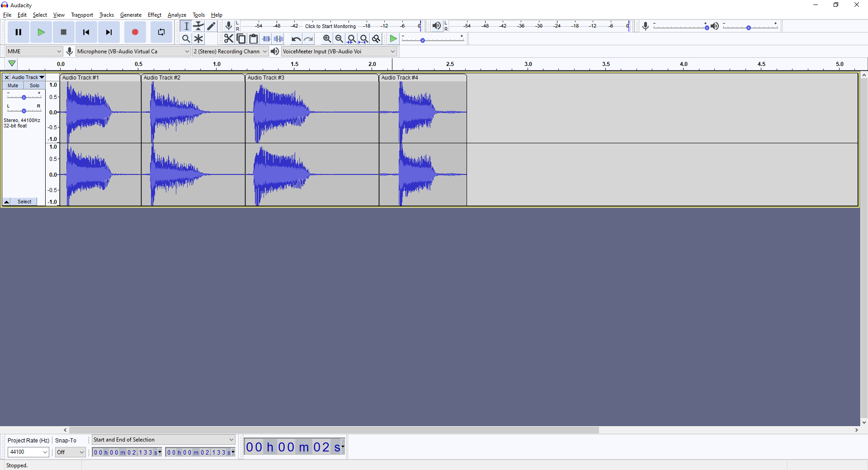Trim audio outside the selection
The width and height of the screenshot is (868, 470).
click(266, 39)
